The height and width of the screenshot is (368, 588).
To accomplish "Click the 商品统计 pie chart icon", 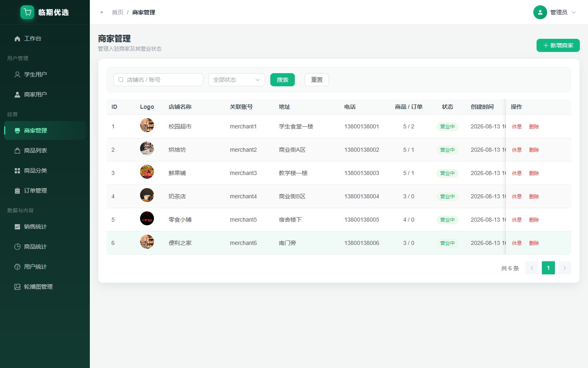I will [x=17, y=247].
